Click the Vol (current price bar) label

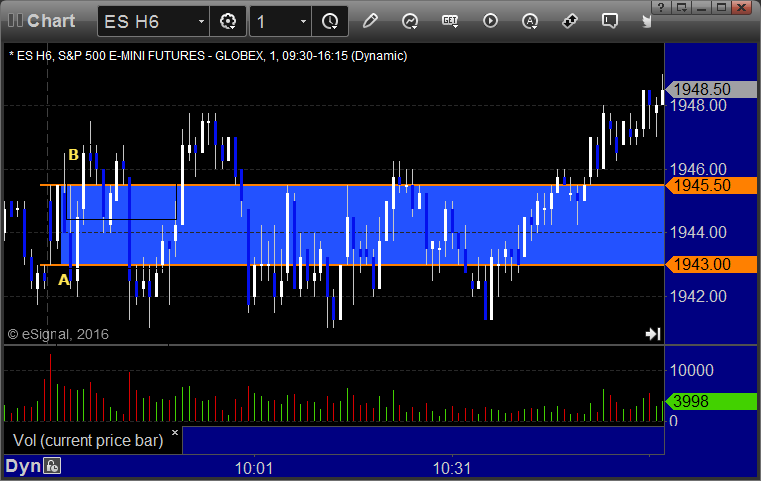coord(88,440)
